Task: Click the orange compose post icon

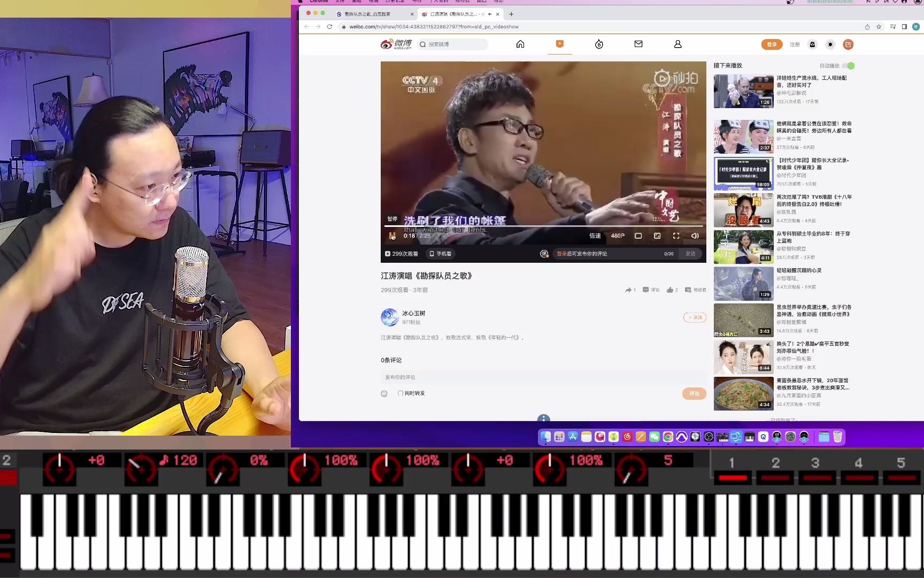Action: click(848, 44)
